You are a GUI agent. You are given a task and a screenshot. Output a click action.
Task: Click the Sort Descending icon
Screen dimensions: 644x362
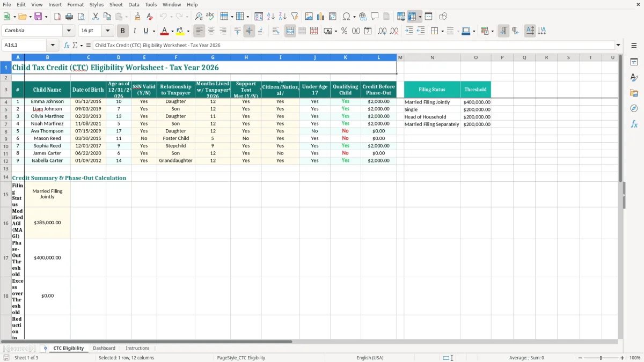coord(282,17)
